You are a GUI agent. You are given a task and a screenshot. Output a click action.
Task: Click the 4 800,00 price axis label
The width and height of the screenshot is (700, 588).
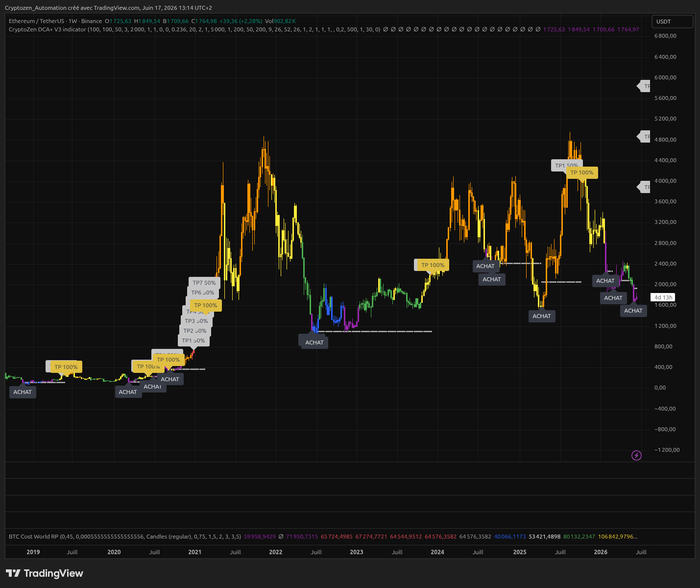tap(665, 140)
